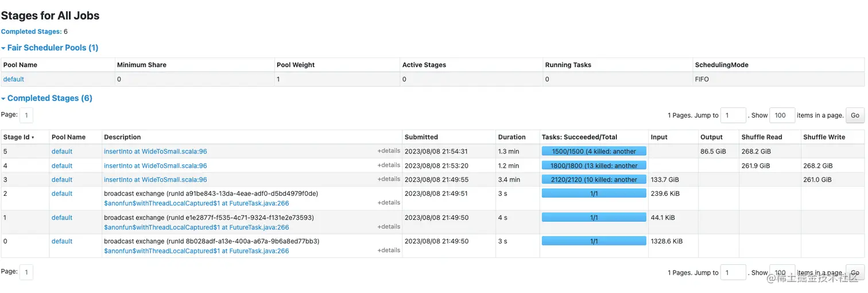This screenshot has height=293, width=868.
Task: Open default pool link for stage 2
Action: click(x=62, y=194)
